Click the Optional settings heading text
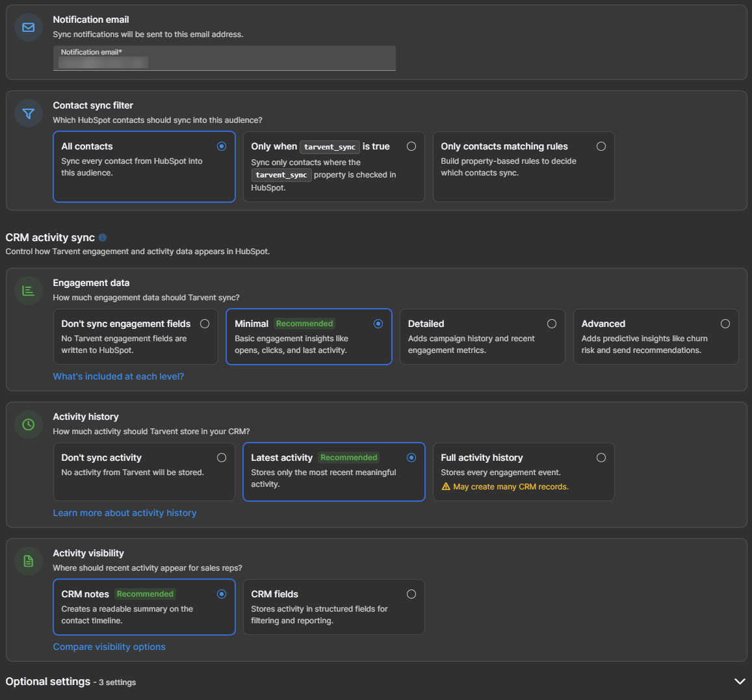Viewport: 752px width, 700px height. [48, 681]
